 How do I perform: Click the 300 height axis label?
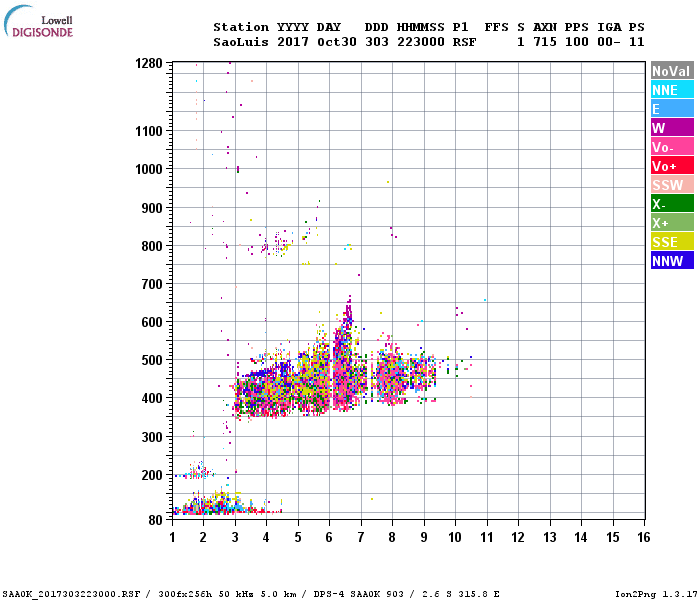tap(152, 437)
